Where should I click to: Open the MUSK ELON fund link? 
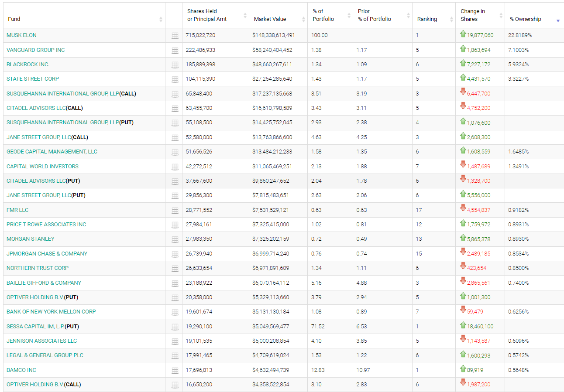point(21,35)
